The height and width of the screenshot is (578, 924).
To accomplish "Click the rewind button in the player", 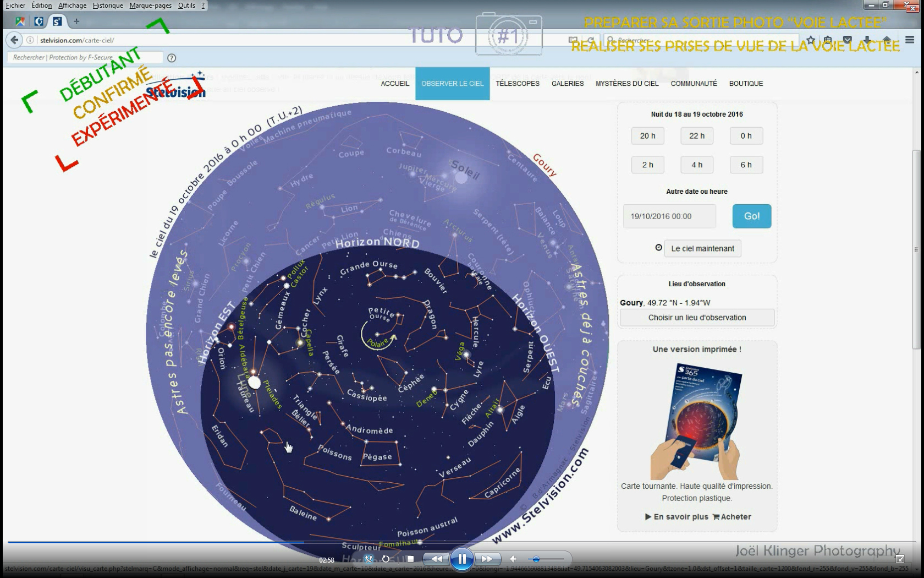I will click(437, 559).
